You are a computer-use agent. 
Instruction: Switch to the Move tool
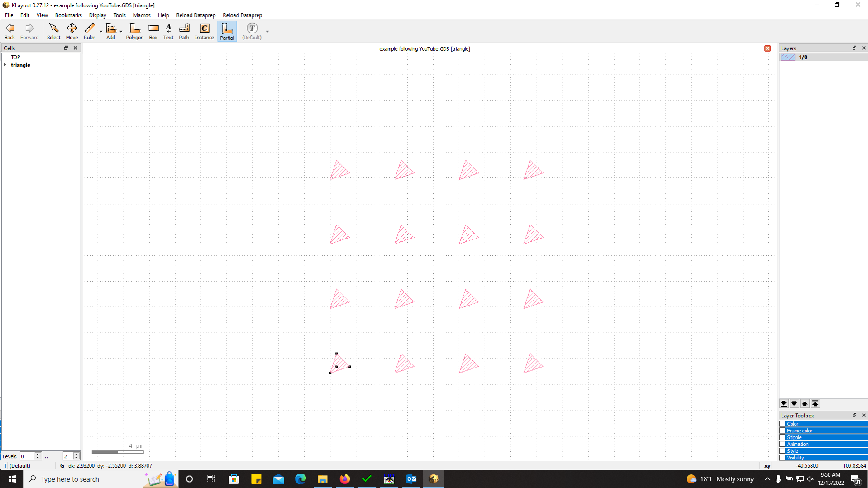pos(72,32)
